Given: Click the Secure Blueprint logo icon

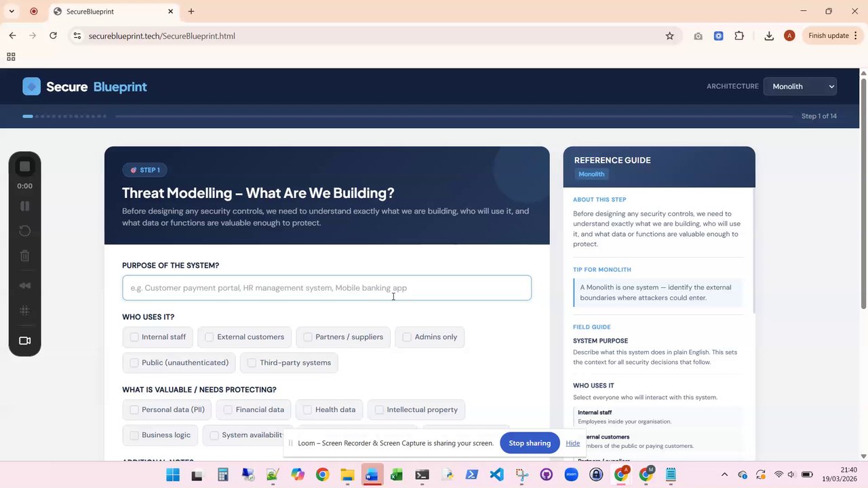Looking at the screenshot, I should tap(31, 86).
